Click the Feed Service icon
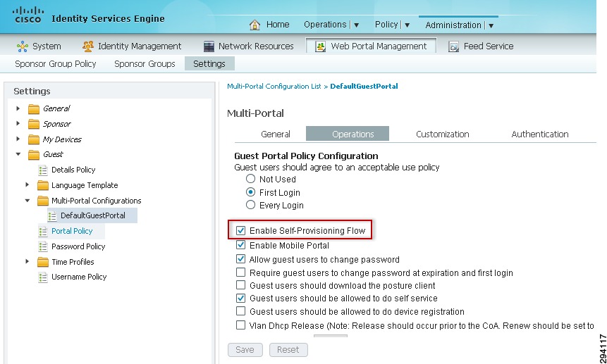The width and height of the screenshot is (607, 364). point(454,46)
